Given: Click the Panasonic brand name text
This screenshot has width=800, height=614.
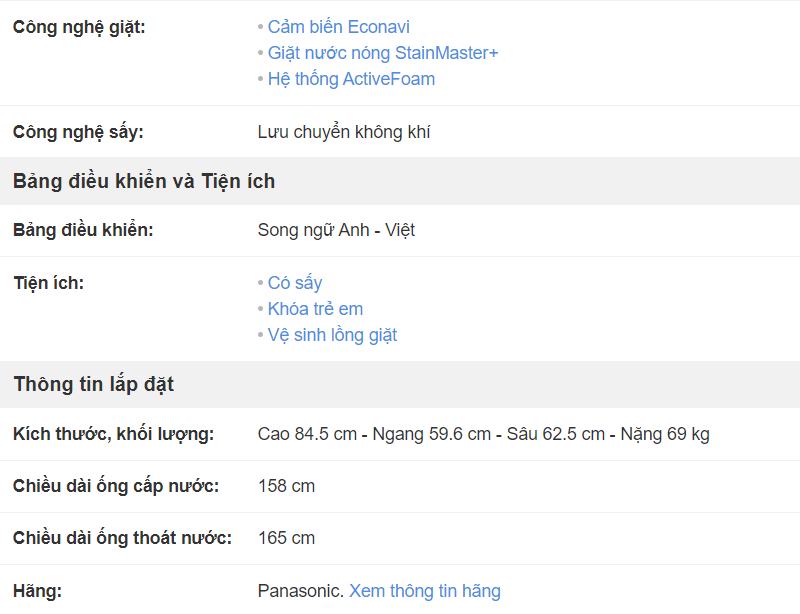Looking at the screenshot, I should 300,591.
